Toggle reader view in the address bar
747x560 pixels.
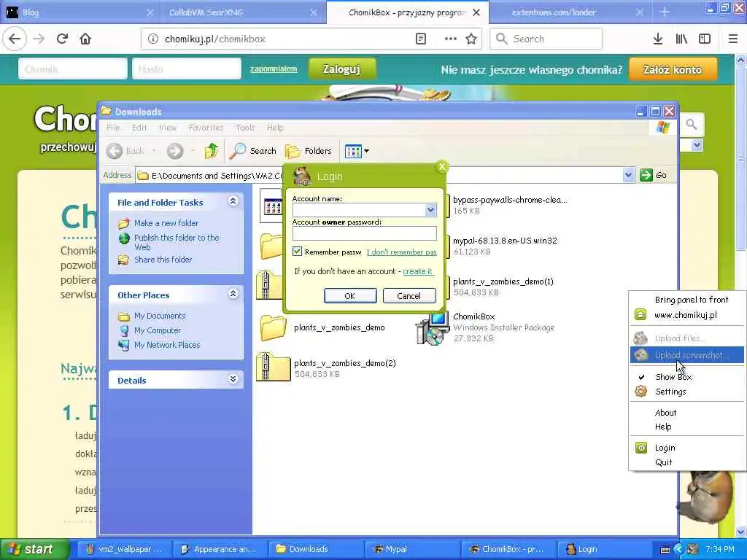(x=421, y=39)
